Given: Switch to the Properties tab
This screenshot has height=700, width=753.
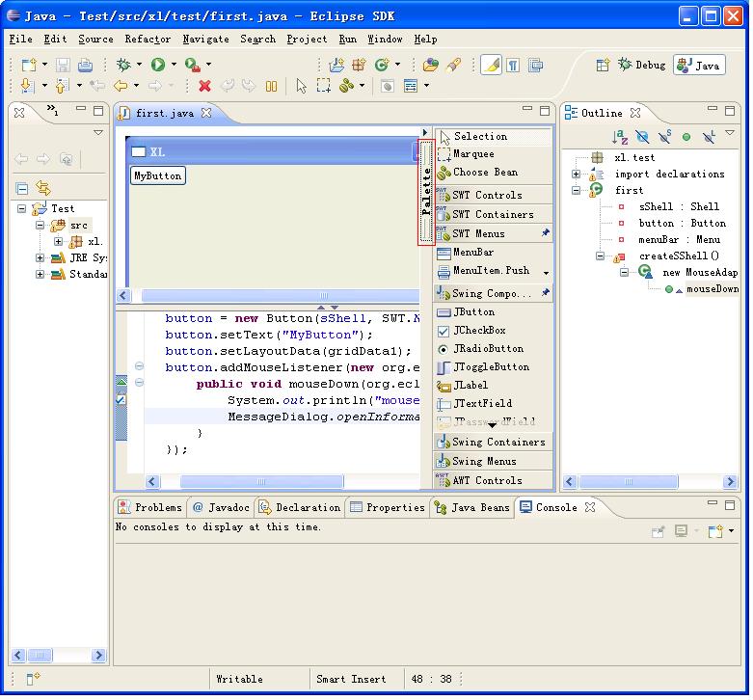Looking at the screenshot, I should [388, 507].
